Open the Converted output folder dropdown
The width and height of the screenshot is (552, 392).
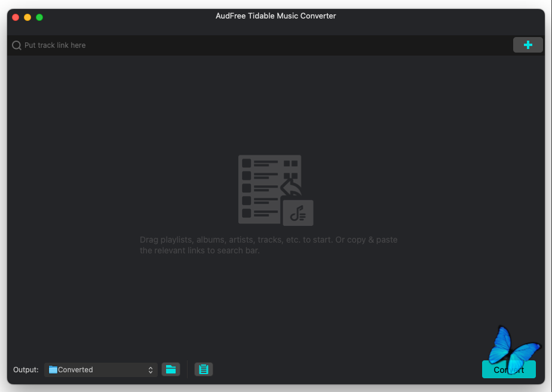100,370
